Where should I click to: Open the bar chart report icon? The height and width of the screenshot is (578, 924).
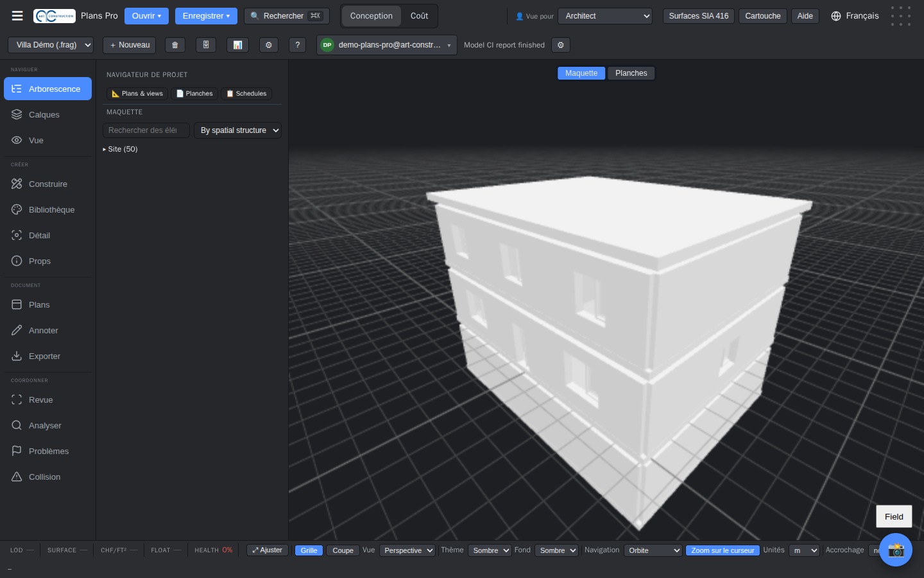(x=237, y=45)
